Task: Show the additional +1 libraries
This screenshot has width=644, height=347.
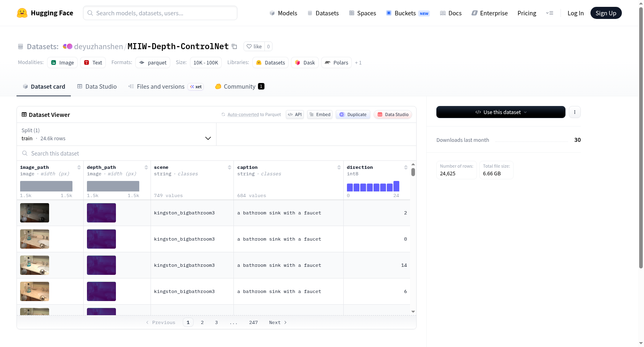Action: [x=358, y=63]
